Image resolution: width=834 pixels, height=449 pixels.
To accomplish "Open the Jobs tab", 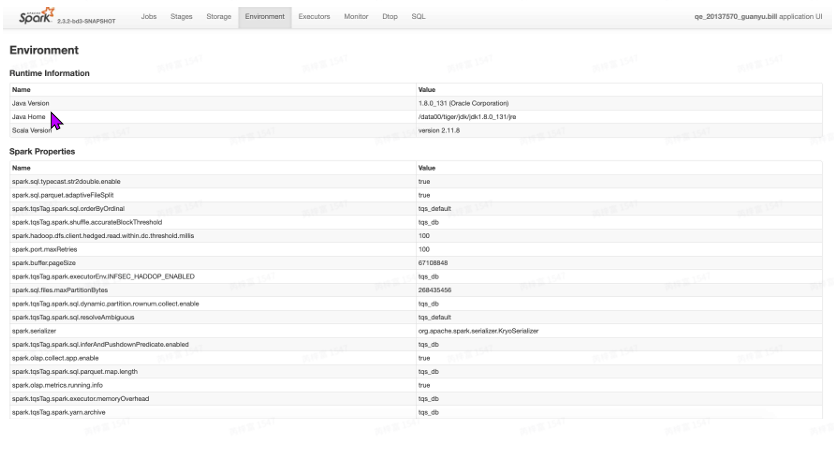I will [148, 16].
